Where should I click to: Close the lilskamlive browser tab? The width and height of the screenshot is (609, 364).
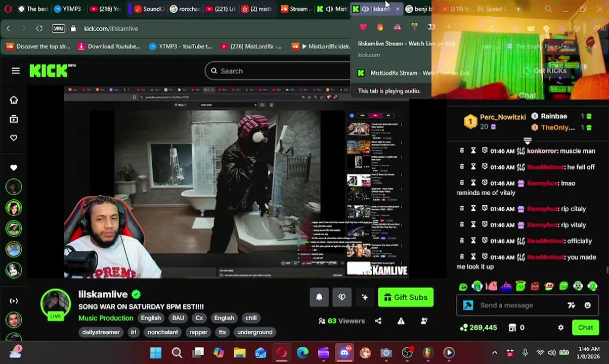[x=397, y=9]
